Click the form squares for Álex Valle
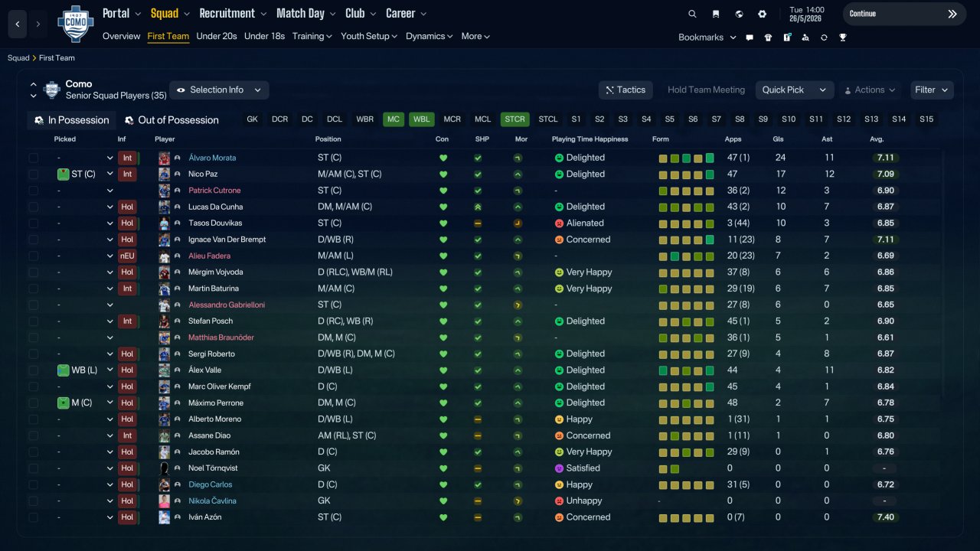This screenshot has height=551, width=980. tap(687, 370)
